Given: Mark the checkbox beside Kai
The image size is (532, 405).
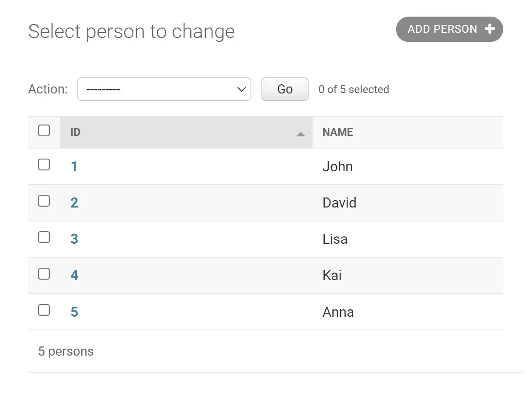Looking at the screenshot, I should point(44,274).
